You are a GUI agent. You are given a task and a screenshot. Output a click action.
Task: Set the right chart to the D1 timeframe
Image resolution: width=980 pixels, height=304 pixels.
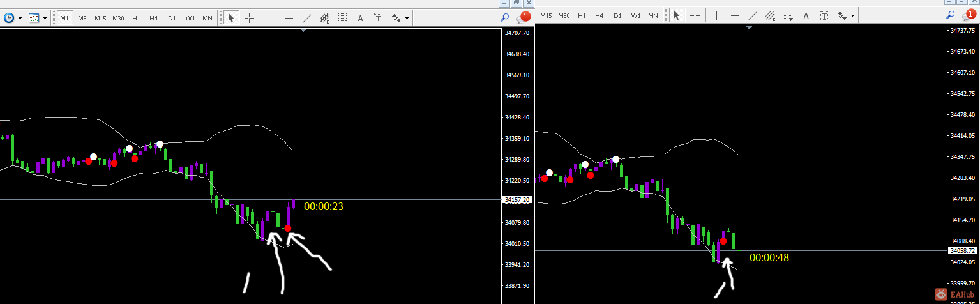click(x=617, y=15)
